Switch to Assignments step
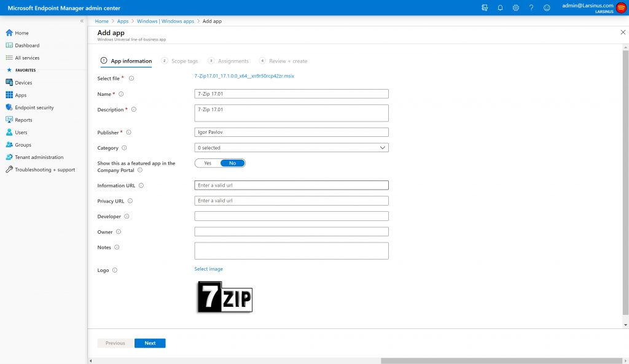Viewport: 629px width, 364px height. (228, 61)
